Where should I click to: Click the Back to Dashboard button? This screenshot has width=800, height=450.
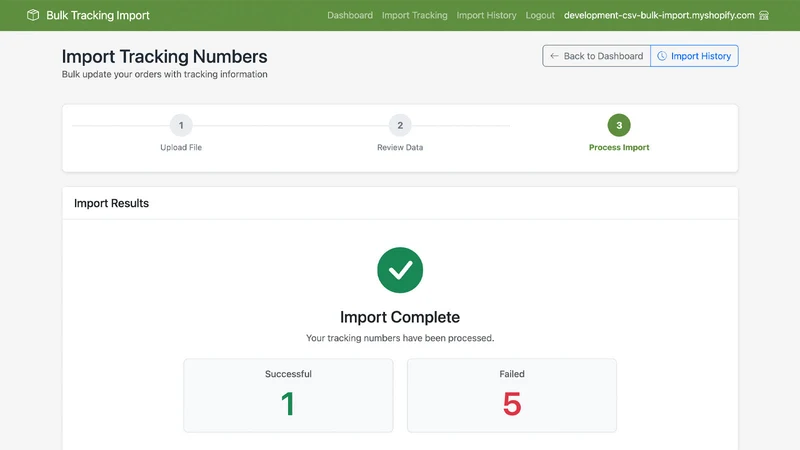596,56
